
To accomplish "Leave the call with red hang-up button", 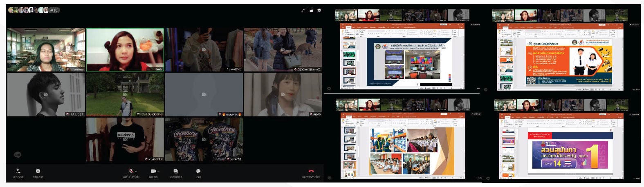I will pyautogui.click(x=311, y=171).
